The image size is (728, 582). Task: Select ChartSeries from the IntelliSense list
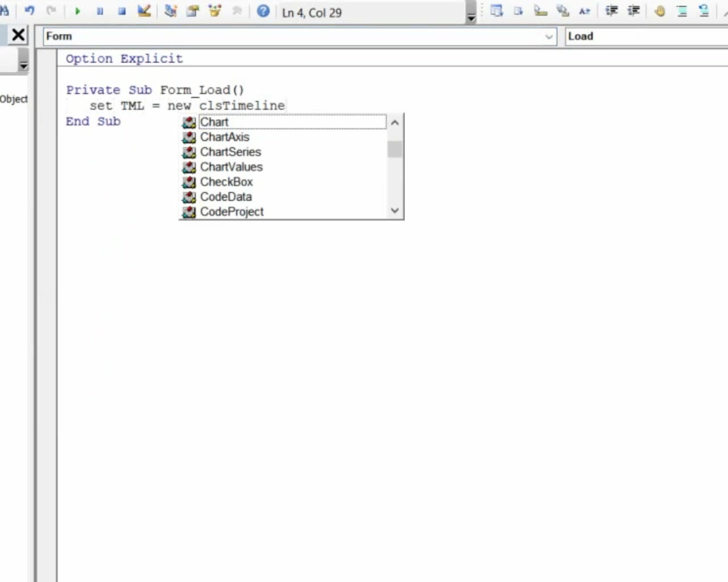tap(230, 152)
